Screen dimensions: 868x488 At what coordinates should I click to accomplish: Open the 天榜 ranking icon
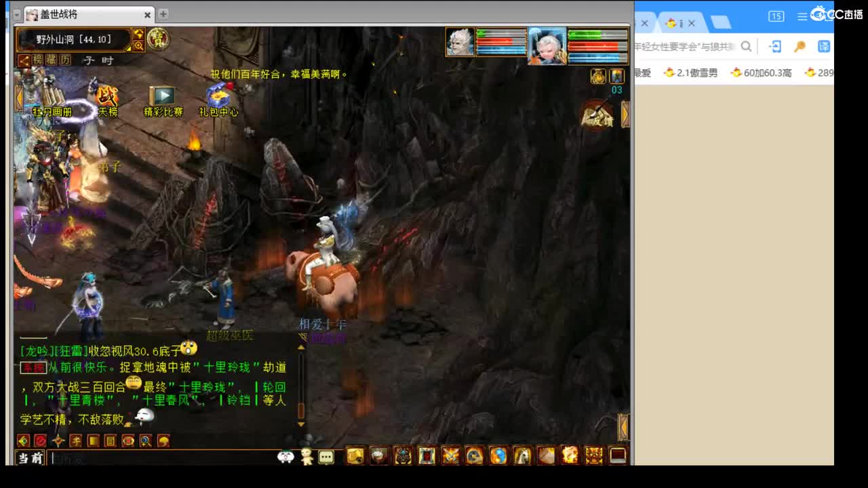pos(107,101)
